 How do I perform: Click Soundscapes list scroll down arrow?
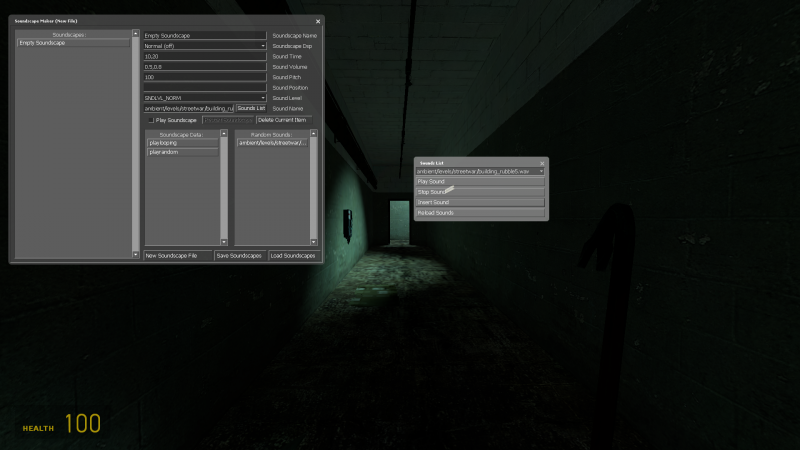point(136,254)
